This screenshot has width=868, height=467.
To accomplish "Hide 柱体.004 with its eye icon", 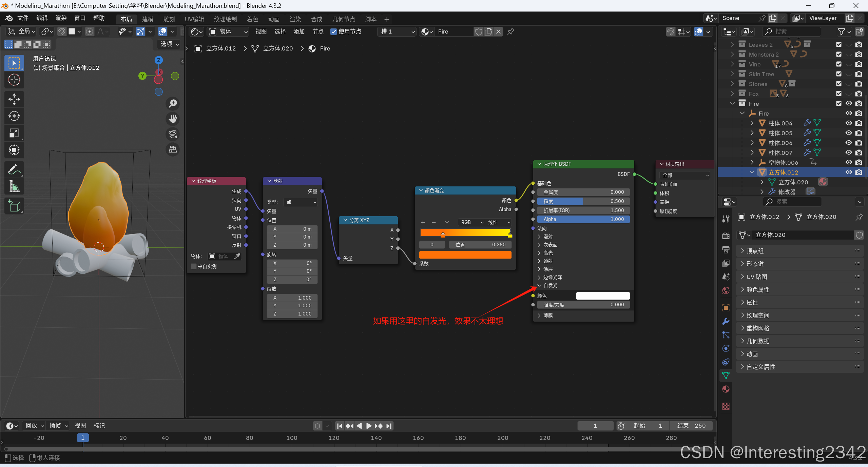I will 849,123.
